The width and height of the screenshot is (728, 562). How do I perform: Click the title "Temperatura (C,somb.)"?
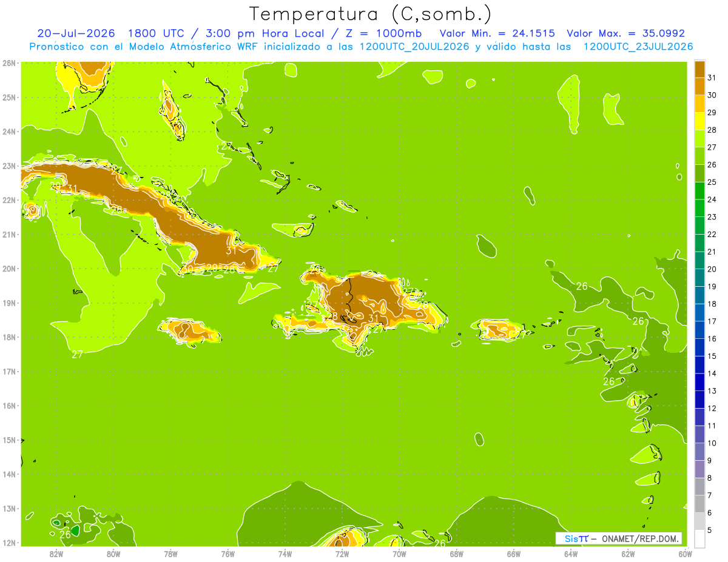[370, 14]
